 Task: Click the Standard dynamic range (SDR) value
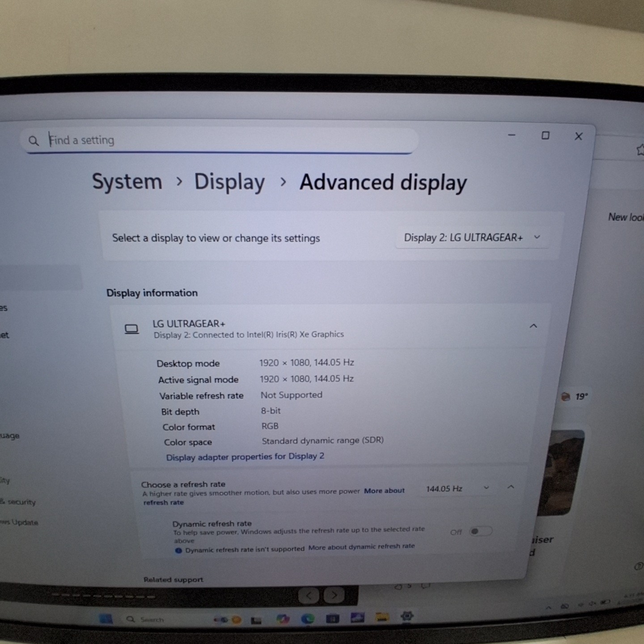coord(323,441)
